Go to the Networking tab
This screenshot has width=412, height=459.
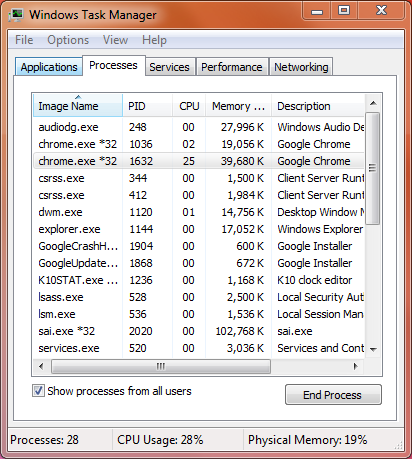[x=301, y=67]
